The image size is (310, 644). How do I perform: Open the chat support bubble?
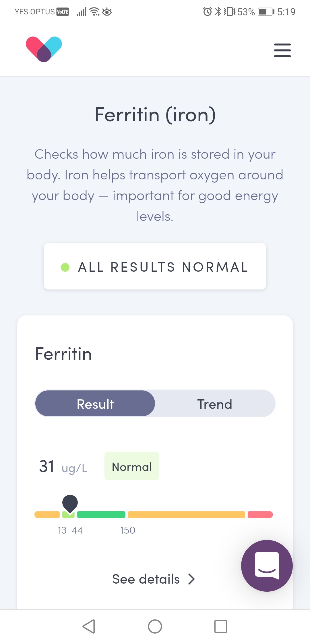point(267,566)
